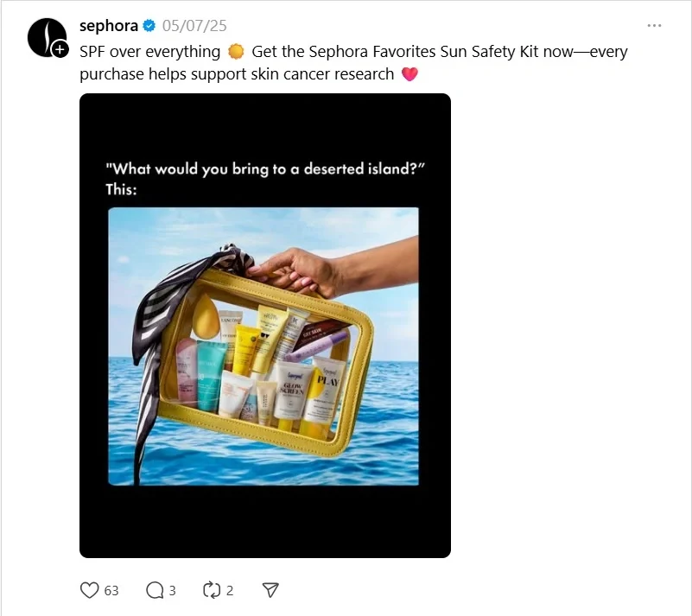Open the three-dot more options menu

click(654, 26)
